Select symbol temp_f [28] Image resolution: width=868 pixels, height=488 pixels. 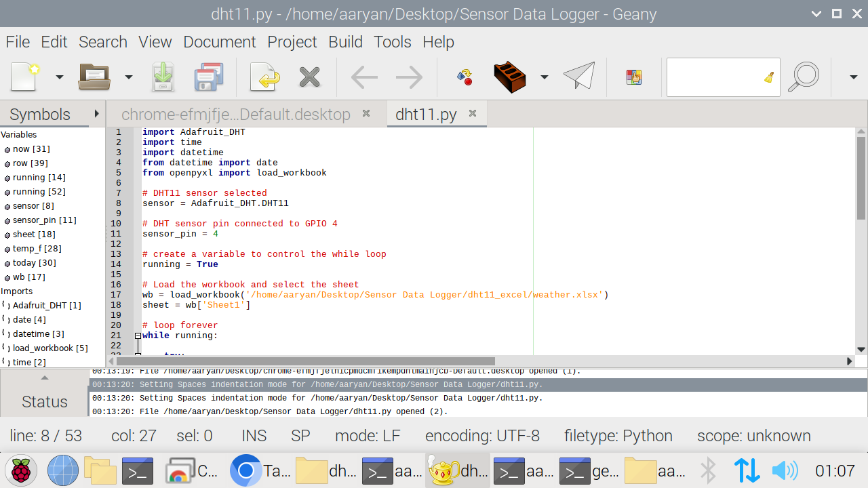[37, 249]
